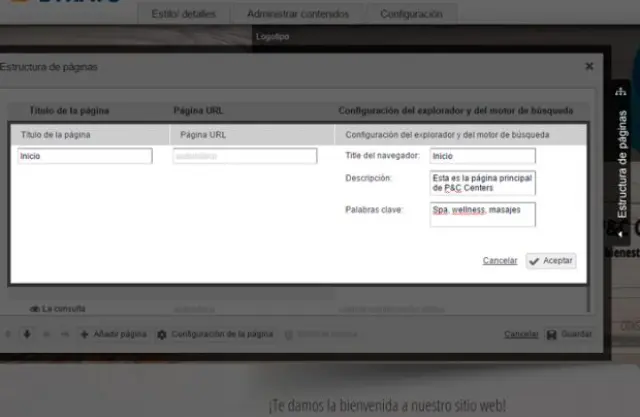The width and height of the screenshot is (640, 417).
Task: Click the Título de la página input field
Action: [x=85, y=156]
